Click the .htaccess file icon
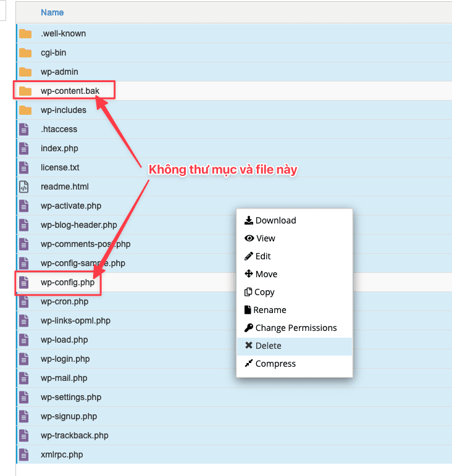This screenshot has width=452, height=476. [x=24, y=130]
